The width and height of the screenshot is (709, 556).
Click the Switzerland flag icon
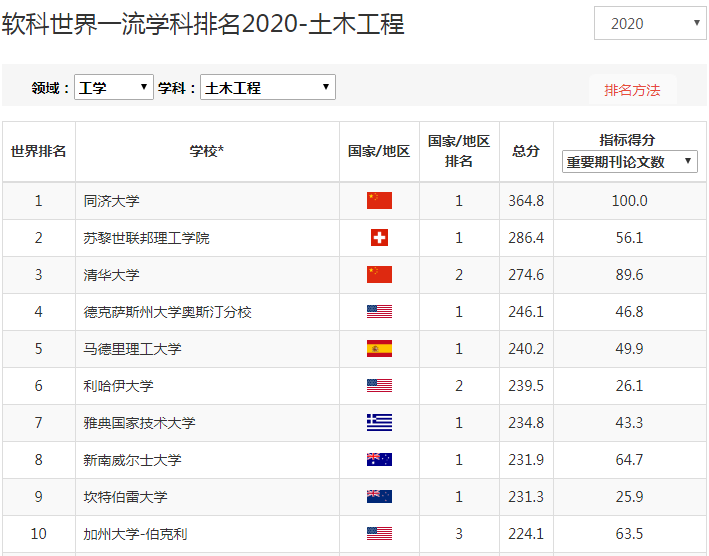click(379, 237)
